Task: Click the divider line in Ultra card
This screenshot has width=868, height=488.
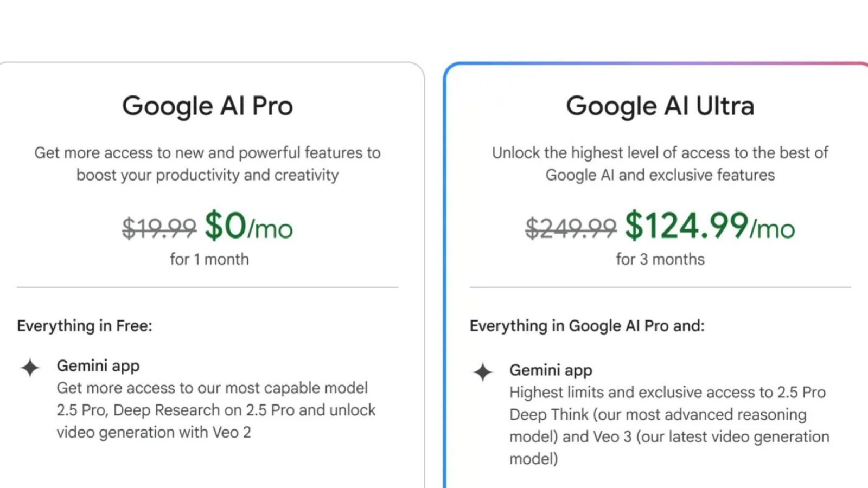Action: (x=660, y=287)
